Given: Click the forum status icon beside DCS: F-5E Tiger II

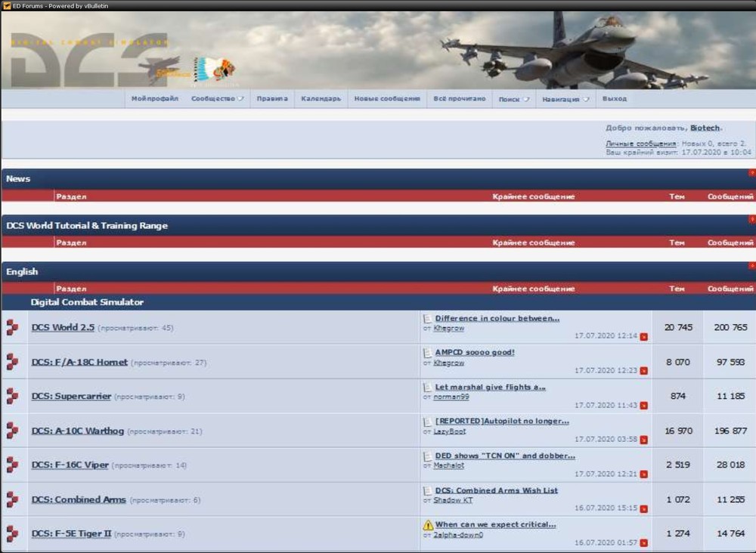Looking at the screenshot, I should coord(13,533).
